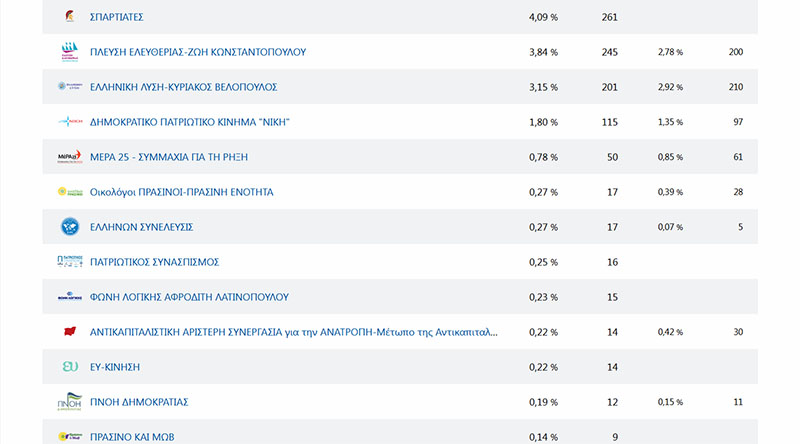800x444 pixels.
Task: Click the ΝΙΚΗ party logo
Action: click(68, 122)
